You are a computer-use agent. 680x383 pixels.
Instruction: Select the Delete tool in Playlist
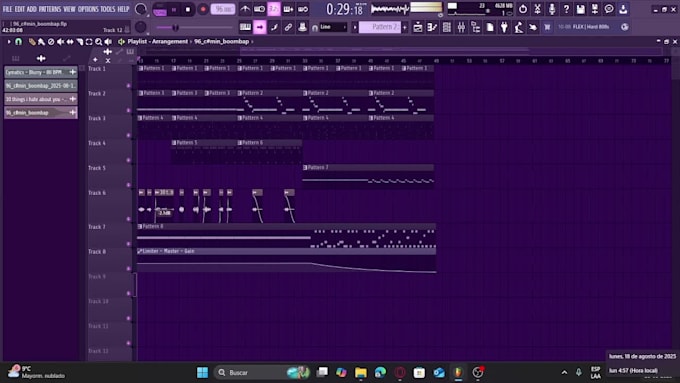[x=51, y=42]
